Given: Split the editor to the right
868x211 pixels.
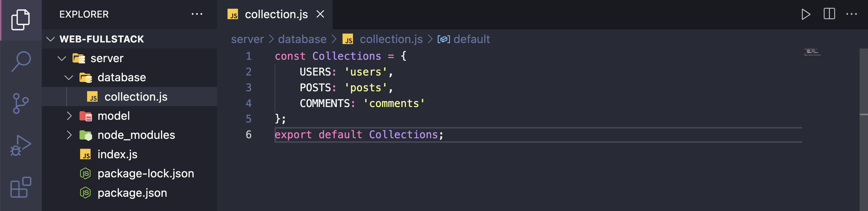Looking at the screenshot, I should click(x=829, y=14).
